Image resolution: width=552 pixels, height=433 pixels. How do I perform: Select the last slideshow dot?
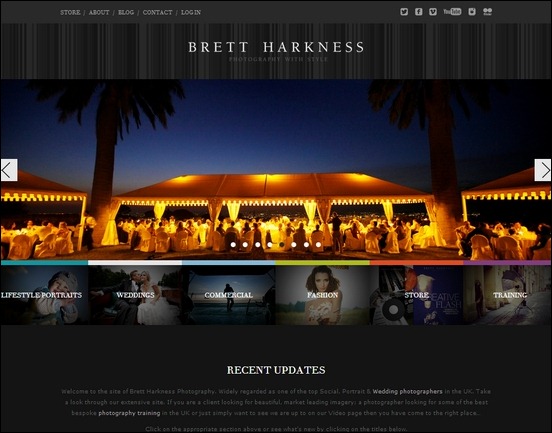tap(318, 244)
